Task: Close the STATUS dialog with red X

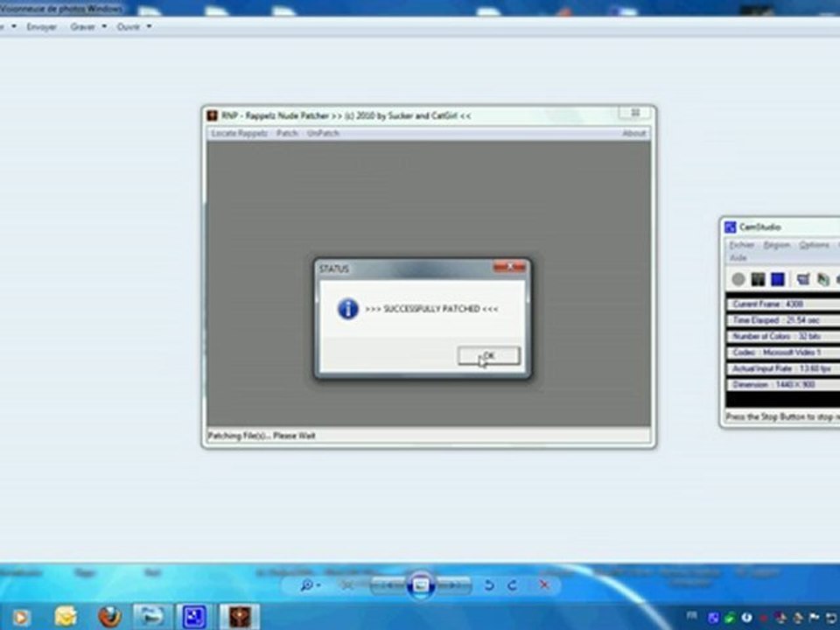Action: pos(509,266)
